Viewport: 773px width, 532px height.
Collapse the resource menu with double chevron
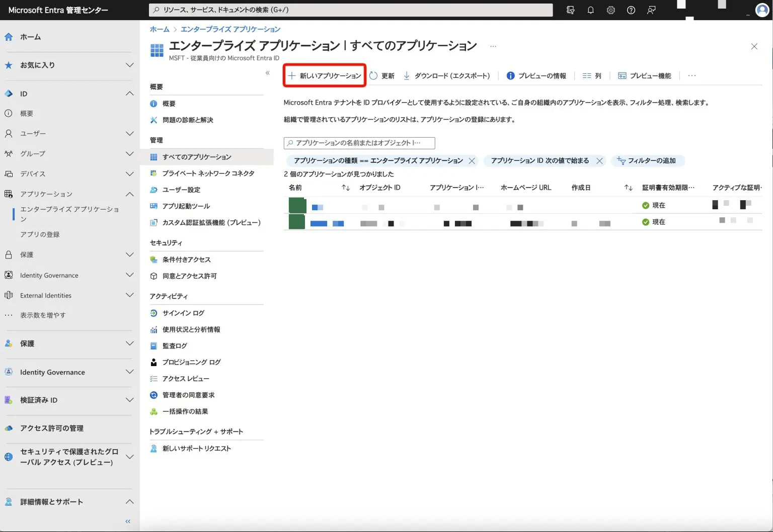click(x=268, y=73)
